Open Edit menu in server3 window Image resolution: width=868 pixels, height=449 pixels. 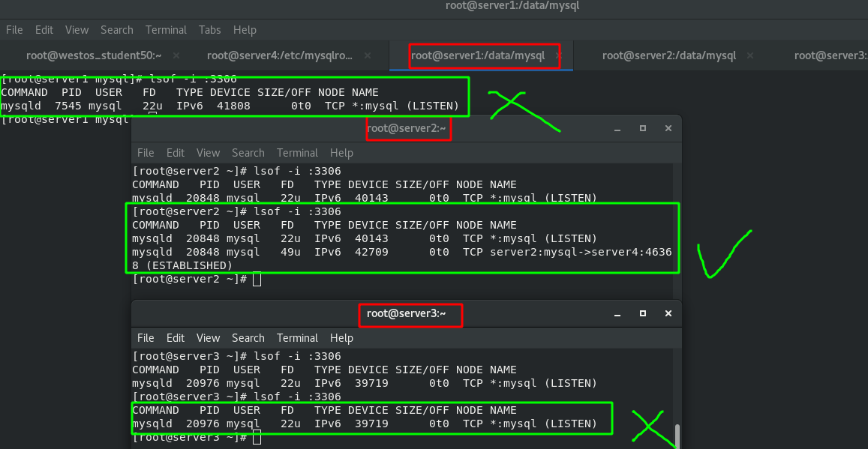175,338
